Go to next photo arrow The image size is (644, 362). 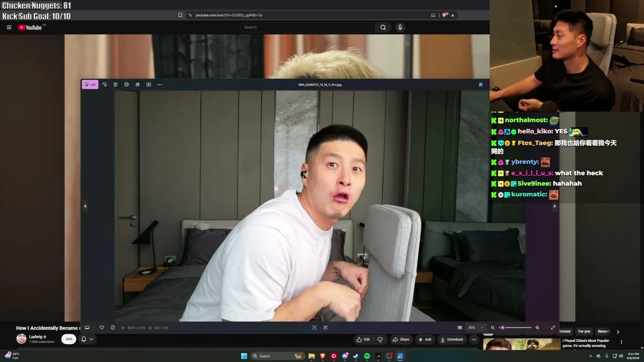pyautogui.click(x=554, y=206)
